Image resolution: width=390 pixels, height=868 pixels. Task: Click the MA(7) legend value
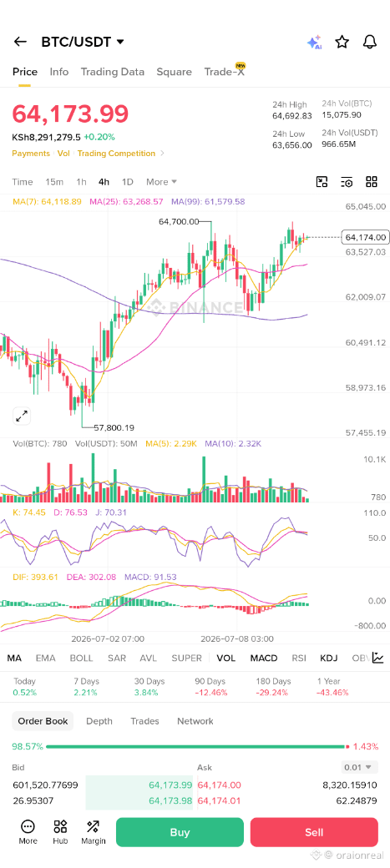tap(47, 201)
